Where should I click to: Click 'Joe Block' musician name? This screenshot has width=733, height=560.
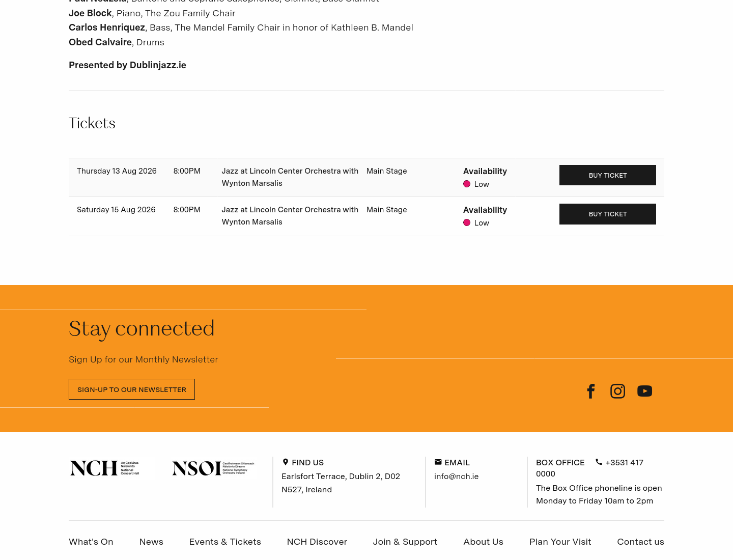90,13
